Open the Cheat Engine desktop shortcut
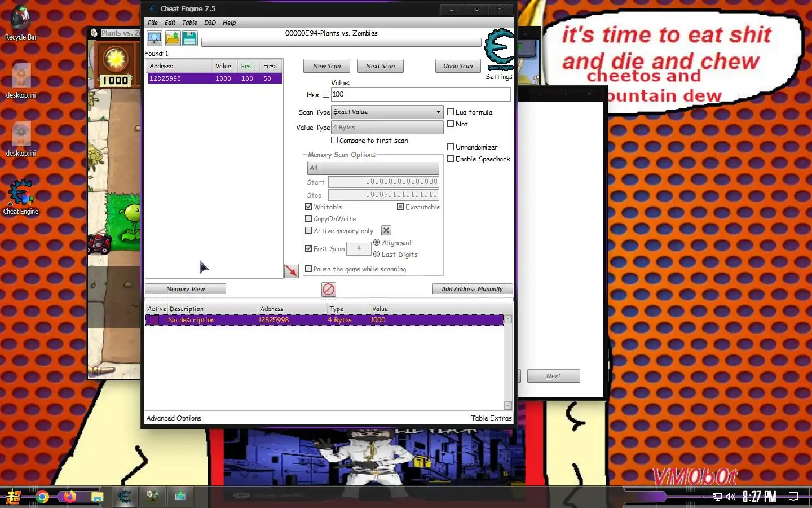This screenshot has width=812, height=508. tap(21, 198)
